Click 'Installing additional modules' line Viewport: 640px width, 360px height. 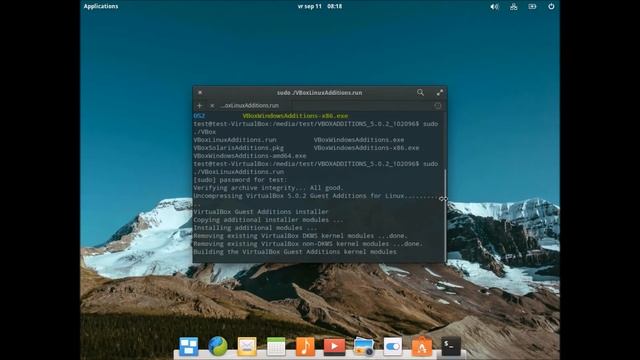255,228
